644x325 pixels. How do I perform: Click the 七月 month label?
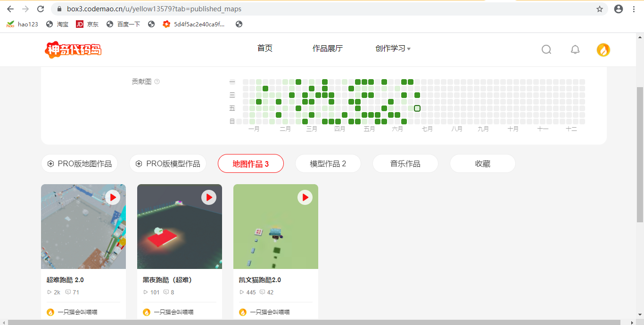[427, 129]
